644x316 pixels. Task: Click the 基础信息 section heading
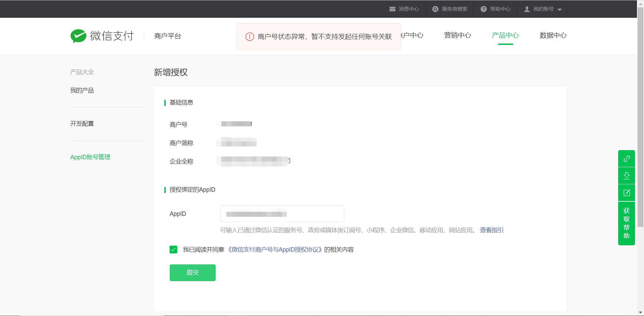(x=181, y=103)
